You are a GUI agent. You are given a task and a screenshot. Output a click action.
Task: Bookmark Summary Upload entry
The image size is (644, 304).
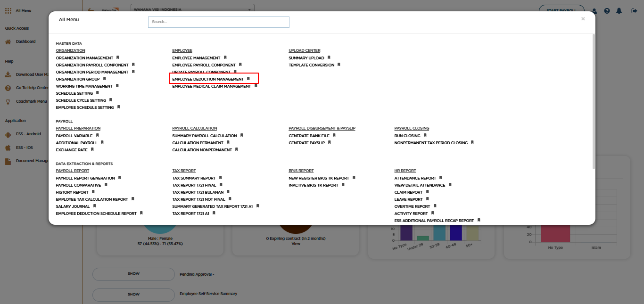tap(329, 58)
